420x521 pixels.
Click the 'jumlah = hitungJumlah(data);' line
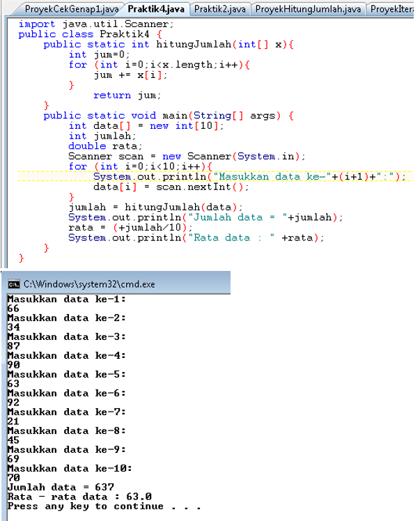pos(155,208)
